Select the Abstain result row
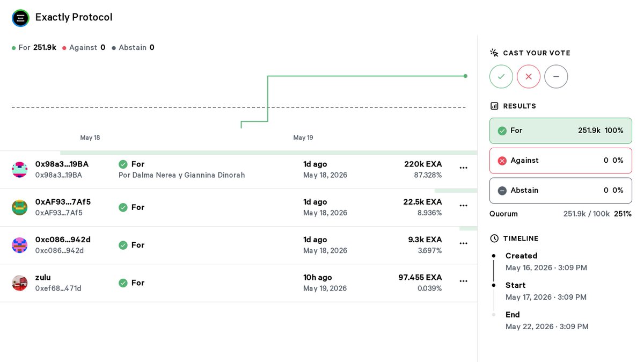Viewport: 644px width, 362px height. [561, 191]
